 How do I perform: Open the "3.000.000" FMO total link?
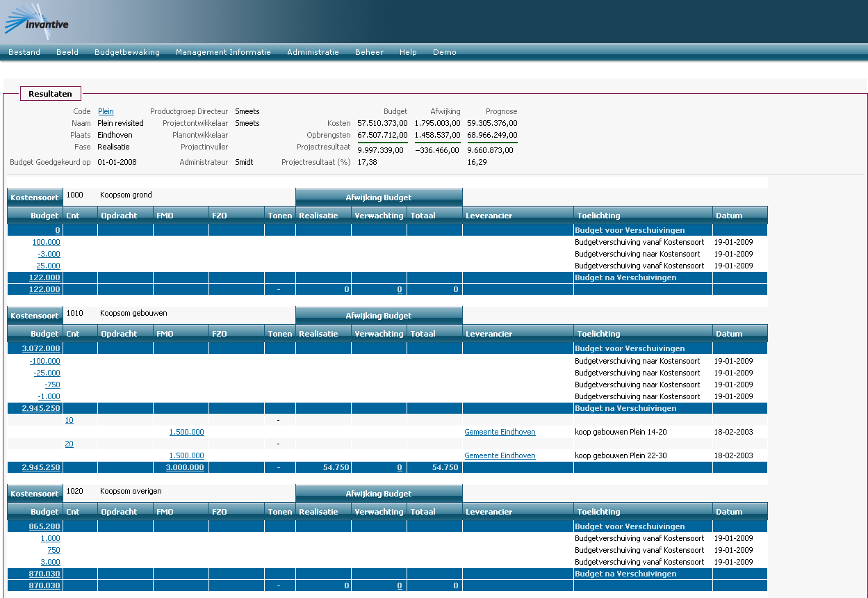185,467
